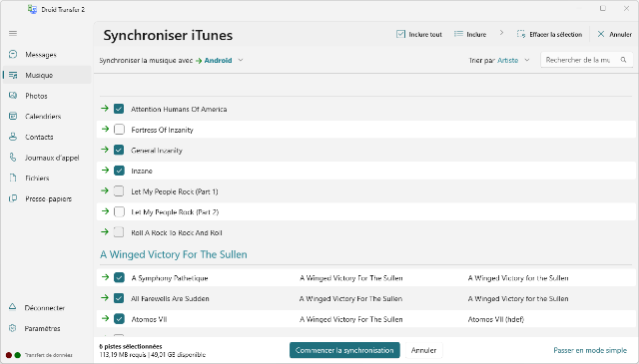This screenshot has height=364, width=639.
Task: Click the green arrow beside General Inzanity
Action: [x=105, y=150]
